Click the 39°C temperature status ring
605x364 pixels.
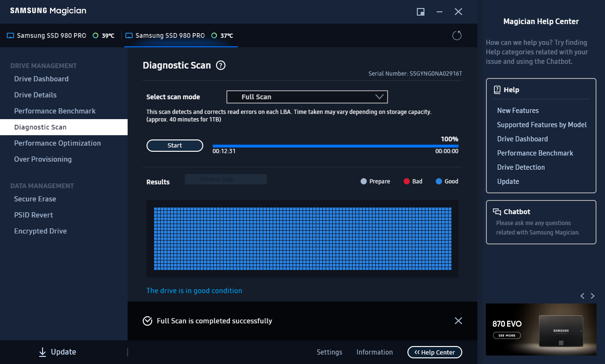(x=95, y=35)
